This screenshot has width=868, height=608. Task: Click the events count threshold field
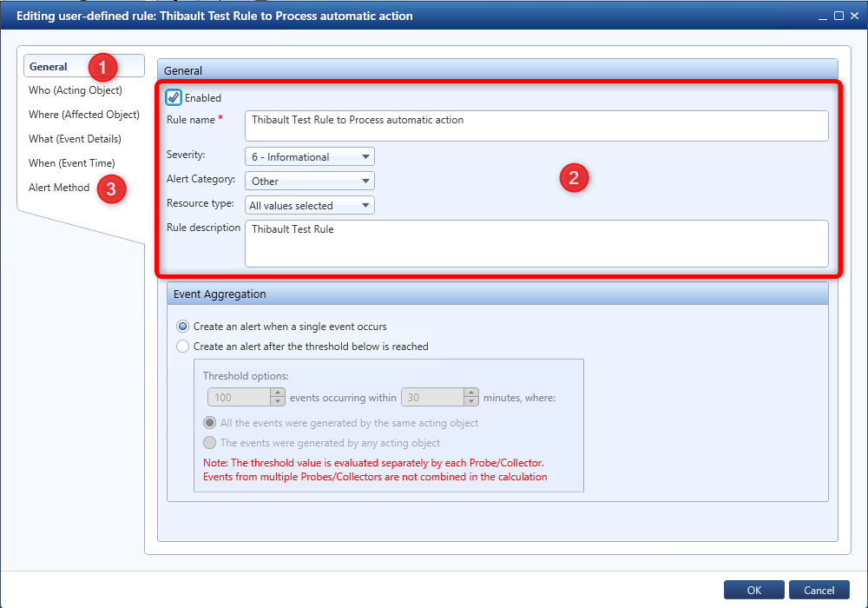(x=240, y=397)
